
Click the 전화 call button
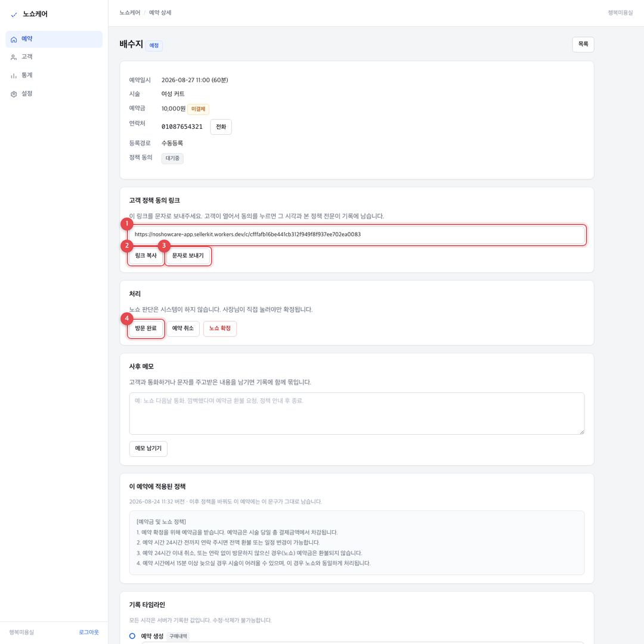pyautogui.click(x=221, y=127)
